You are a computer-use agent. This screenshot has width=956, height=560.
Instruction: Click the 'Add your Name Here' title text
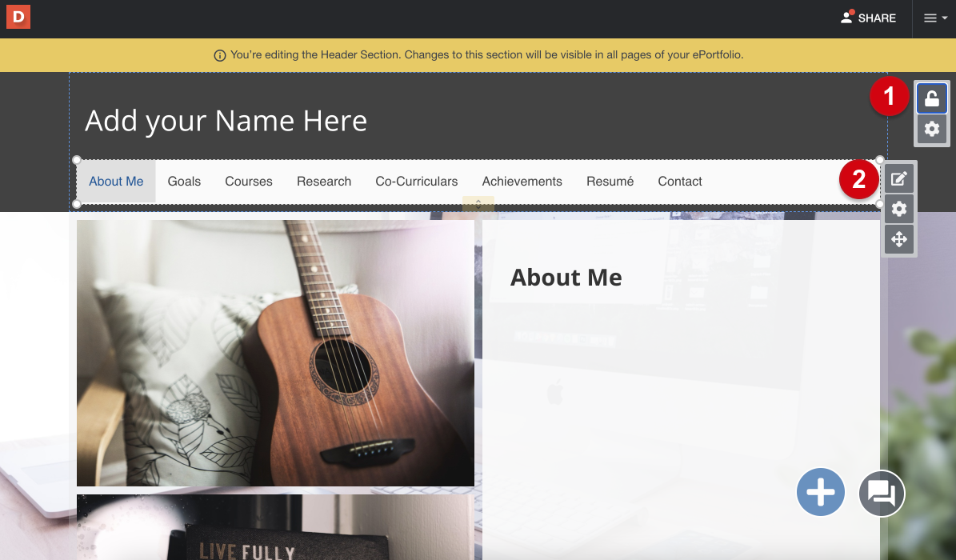tap(226, 121)
